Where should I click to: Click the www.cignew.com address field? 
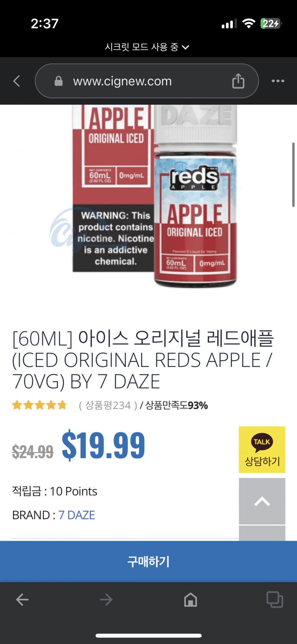tap(147, 81)
